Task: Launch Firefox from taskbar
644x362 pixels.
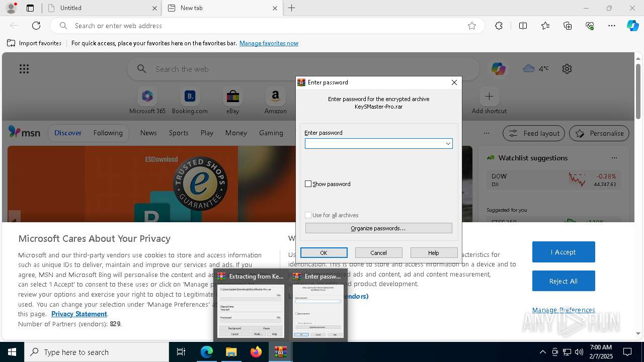Action: pyautogui.click(x=256, y=352)
